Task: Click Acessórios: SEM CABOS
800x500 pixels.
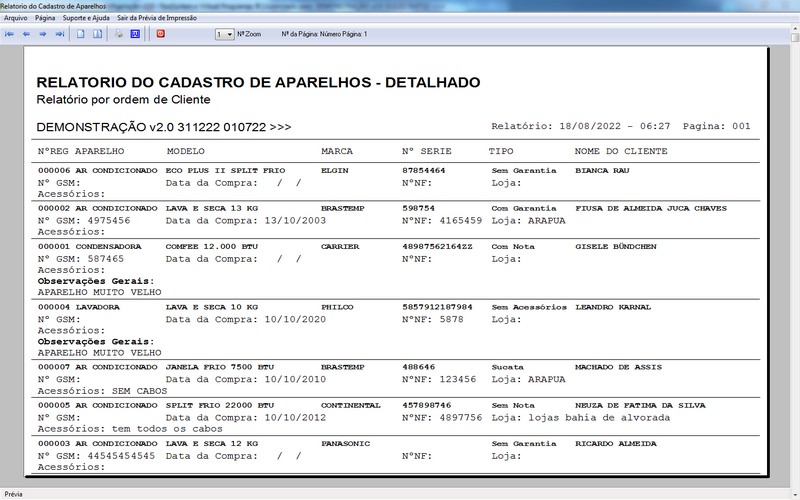Action: click(103, 391)
